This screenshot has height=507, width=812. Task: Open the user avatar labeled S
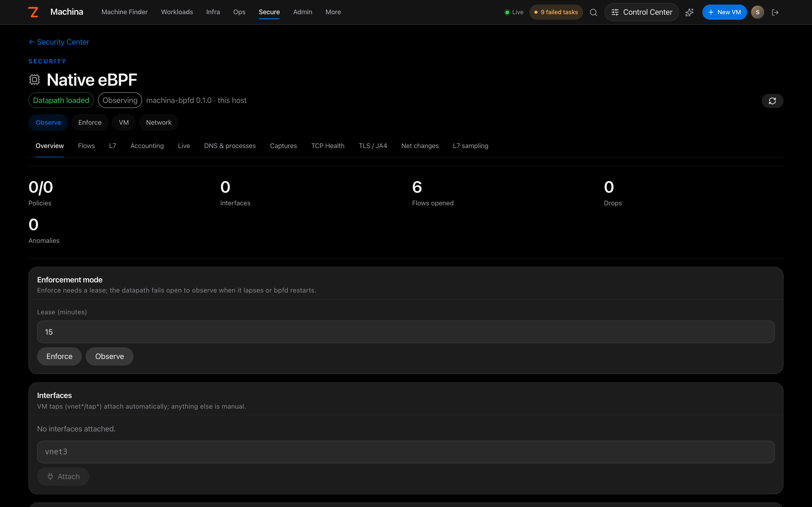coord(758,12)
